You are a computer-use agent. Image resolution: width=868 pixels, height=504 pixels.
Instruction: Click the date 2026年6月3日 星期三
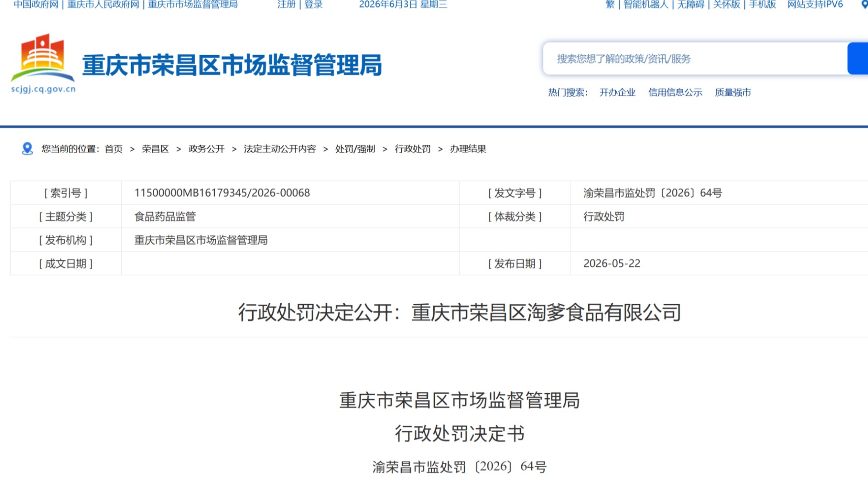point(403,5)
